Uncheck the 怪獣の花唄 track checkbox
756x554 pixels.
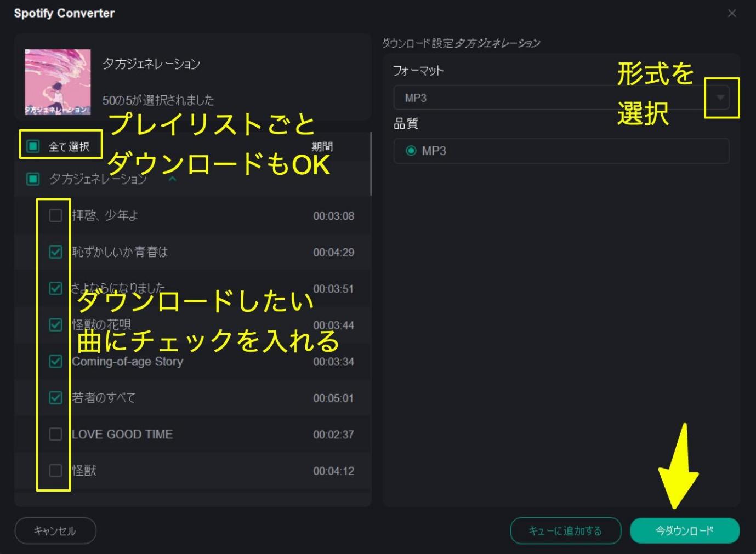pyautogui.click(x=55, y=325)
